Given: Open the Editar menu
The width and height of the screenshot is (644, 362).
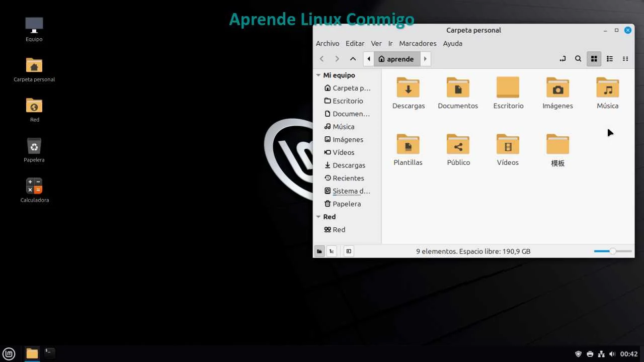Looking at the screenshot, I should click(x=355, y=43).
